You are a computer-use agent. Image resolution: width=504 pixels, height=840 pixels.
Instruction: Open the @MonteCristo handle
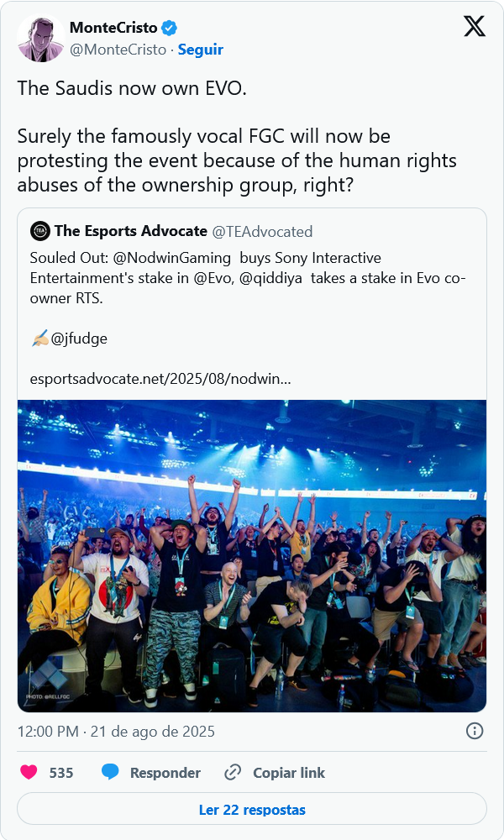pos(117,50)
